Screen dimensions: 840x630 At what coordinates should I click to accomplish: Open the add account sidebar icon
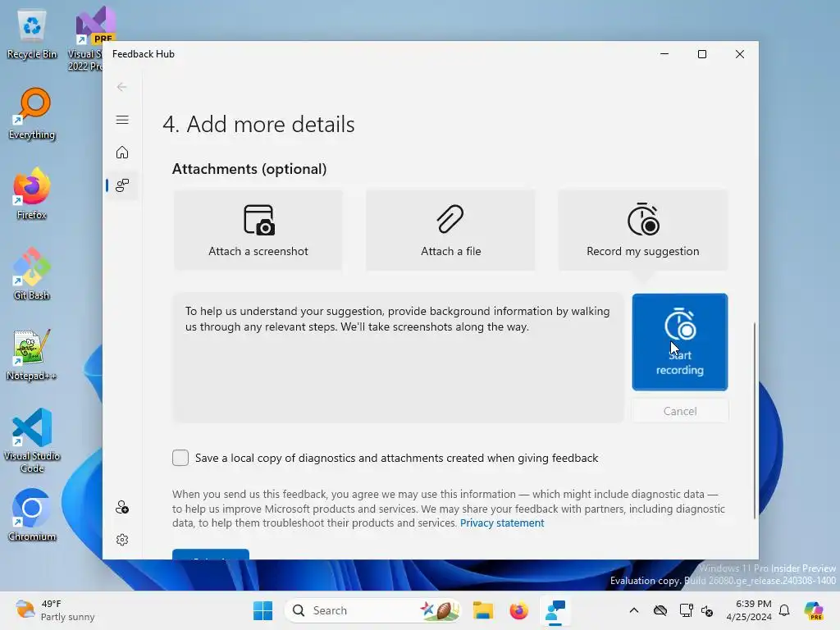122,507
